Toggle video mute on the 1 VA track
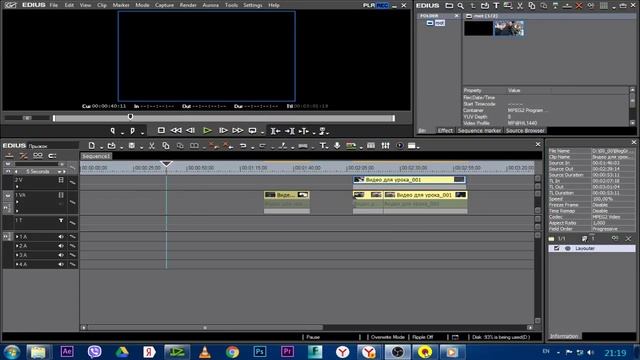640x360 pixels. (x=61, y=195)
